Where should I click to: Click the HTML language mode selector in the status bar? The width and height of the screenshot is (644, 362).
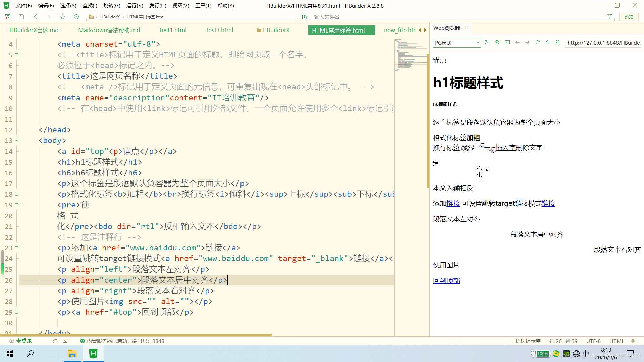tap(617, 341)
